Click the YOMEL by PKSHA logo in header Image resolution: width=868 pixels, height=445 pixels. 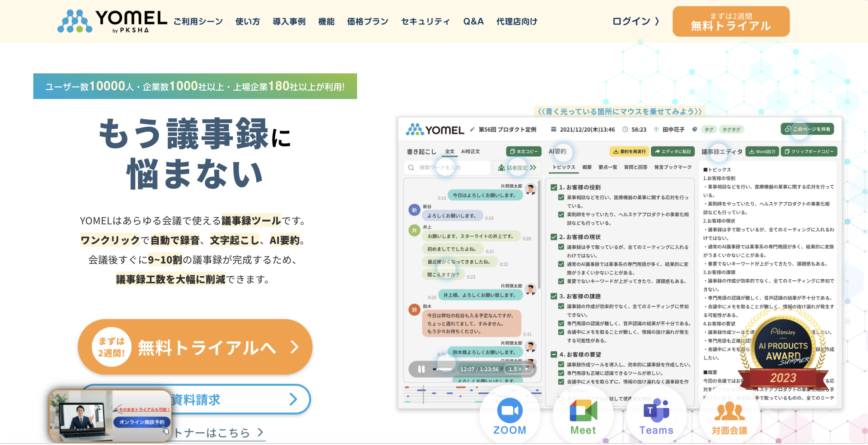coord(112,21)
